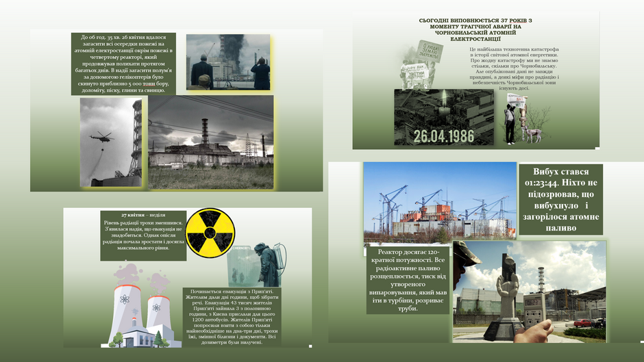Image resolution: width=644 pixels, height=362 pixels.
Task: Click the protesters with signs collage image
Action: (421, 64)
